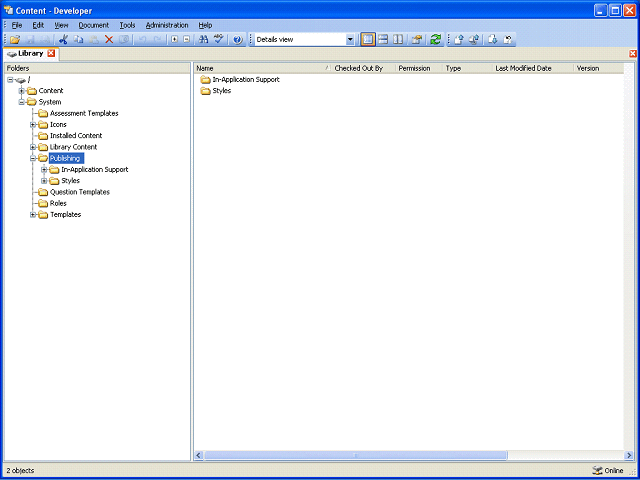
Task: Open the View menu
Action: (x=61, y=25)
